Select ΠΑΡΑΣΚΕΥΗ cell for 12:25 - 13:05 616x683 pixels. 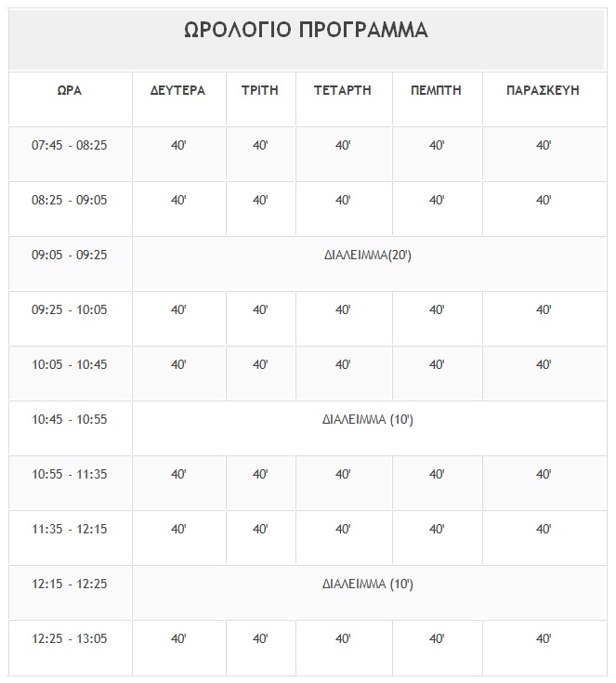(x=544, y=639)
